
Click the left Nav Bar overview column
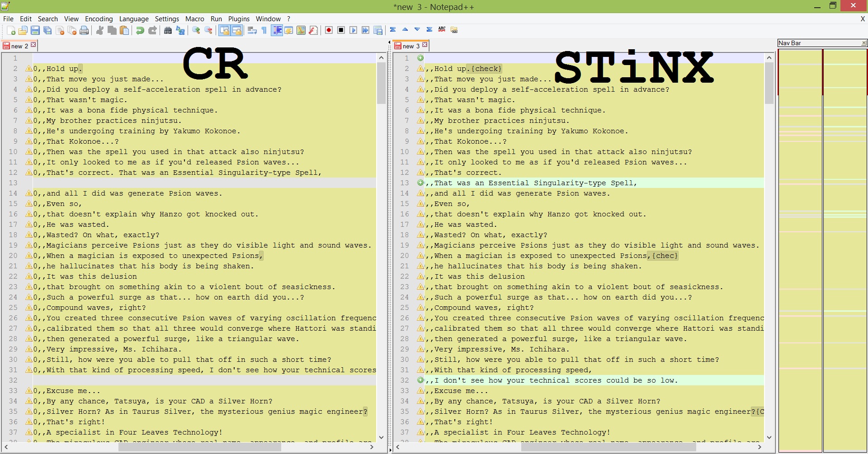click(x=800, y=251)
